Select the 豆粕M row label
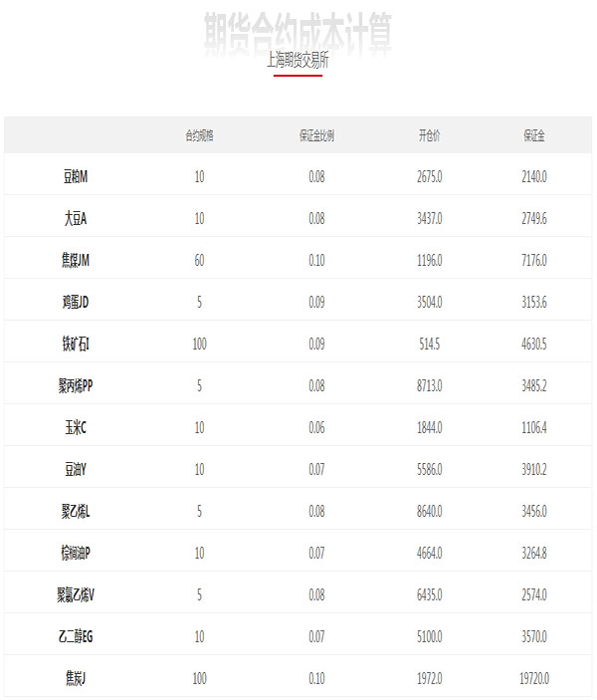 (x=76, y=177)
